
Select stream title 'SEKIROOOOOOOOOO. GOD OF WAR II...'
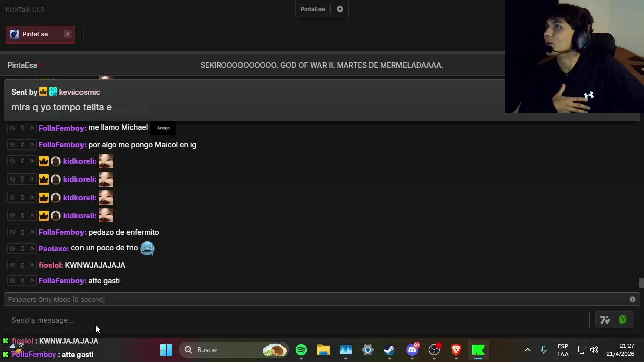coord(321,65)
